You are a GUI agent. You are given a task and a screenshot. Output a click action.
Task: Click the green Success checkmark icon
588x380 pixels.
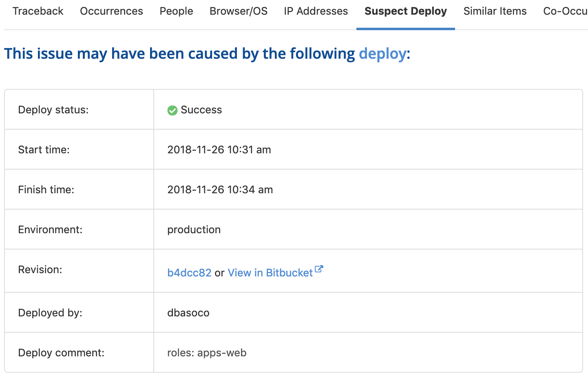tap(172, 110)
